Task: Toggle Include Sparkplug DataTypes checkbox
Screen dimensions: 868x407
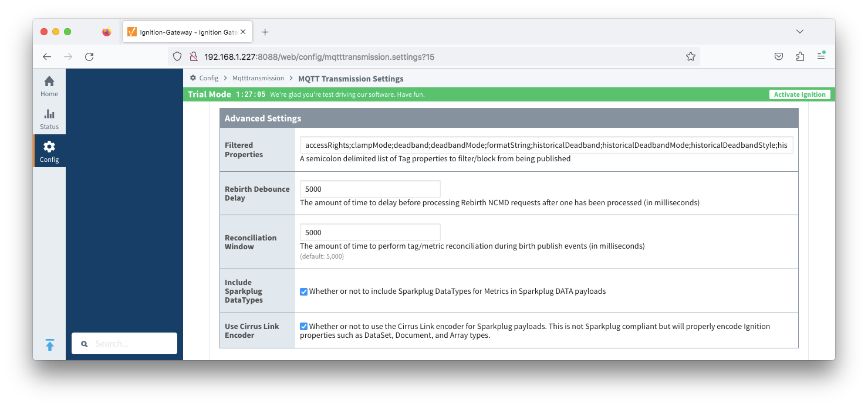Action: 304,291
